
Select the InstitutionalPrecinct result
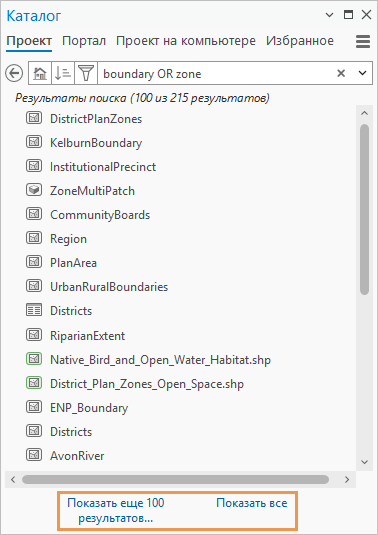pyautogui.click(x=103, y=167)
